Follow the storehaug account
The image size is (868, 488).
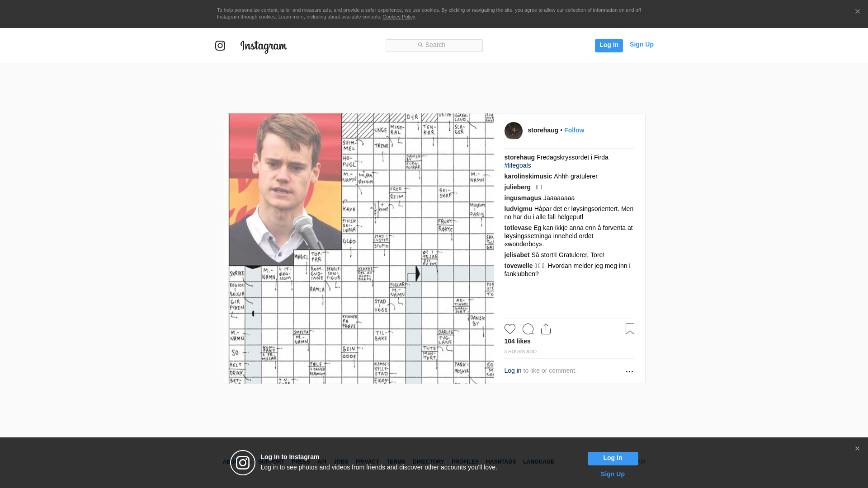(574, 130)
